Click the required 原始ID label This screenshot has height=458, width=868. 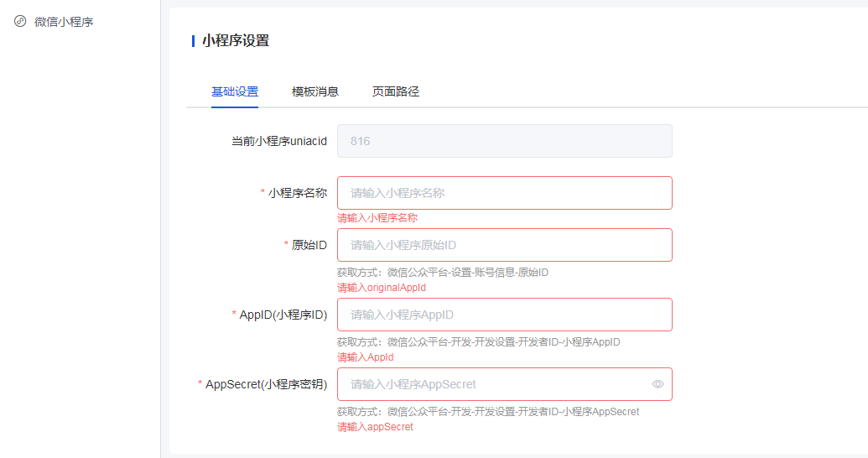[305, 245]
